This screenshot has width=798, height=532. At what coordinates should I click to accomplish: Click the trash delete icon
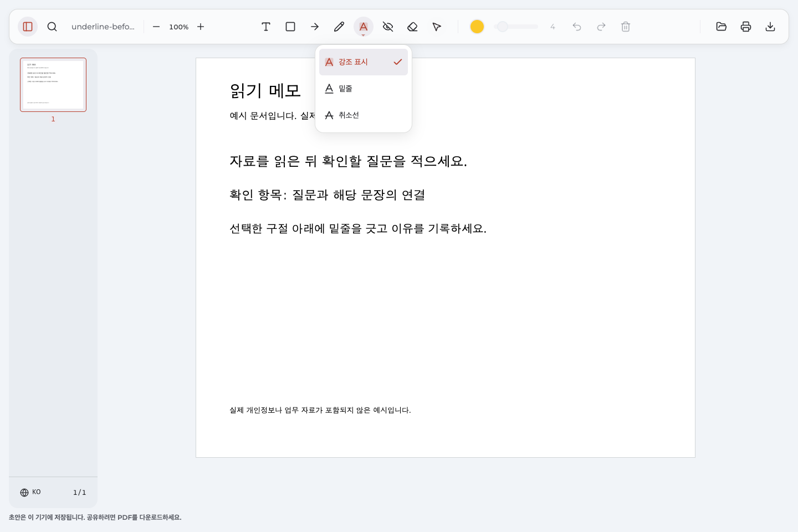click(x=626, y=27)
